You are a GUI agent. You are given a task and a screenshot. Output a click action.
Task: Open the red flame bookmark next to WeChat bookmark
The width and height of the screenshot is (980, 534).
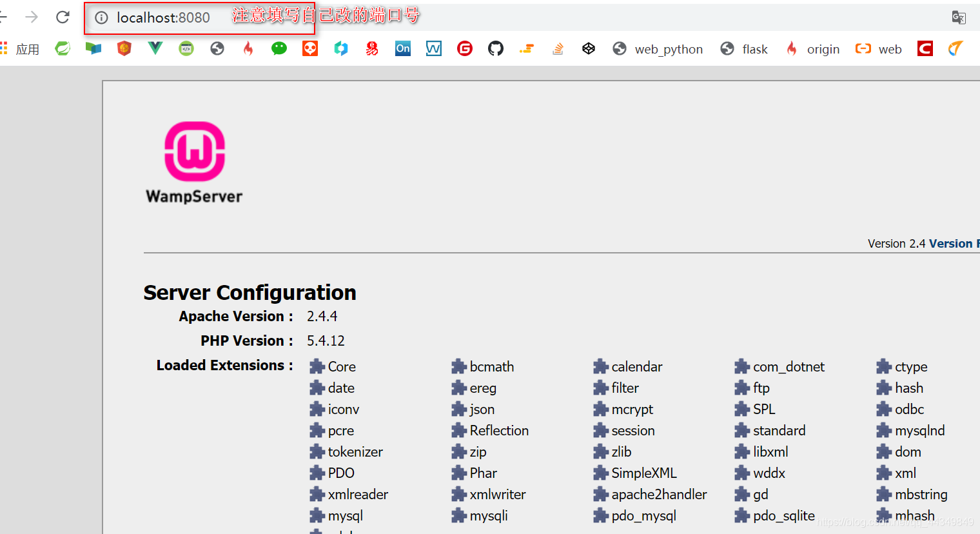pyautogui.click(x=248, y=48)
